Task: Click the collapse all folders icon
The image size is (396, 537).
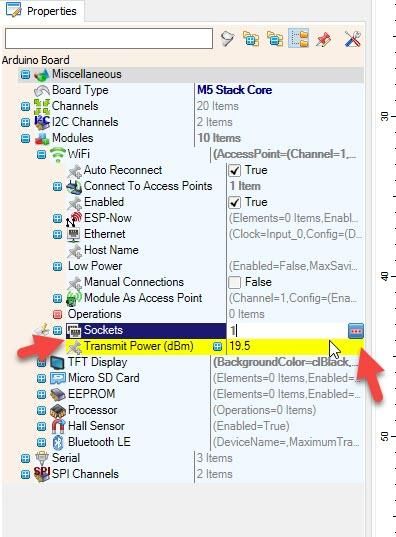Action: 275,39
